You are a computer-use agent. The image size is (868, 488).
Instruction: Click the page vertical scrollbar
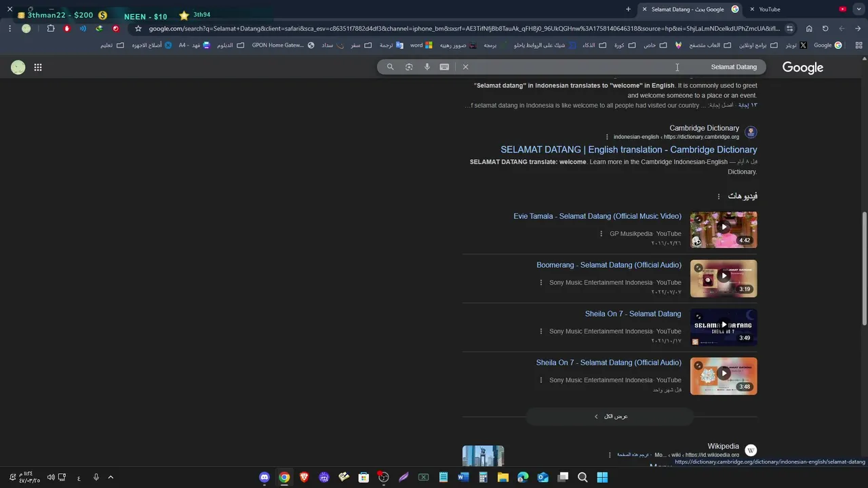tap(864, 268)
